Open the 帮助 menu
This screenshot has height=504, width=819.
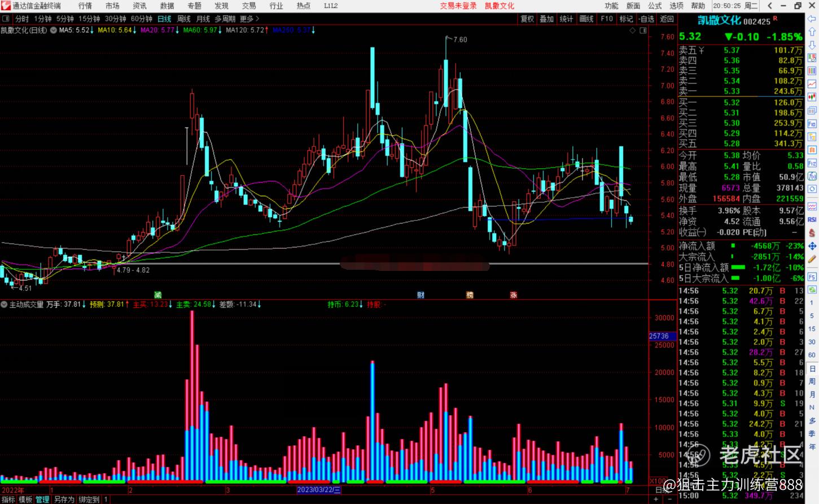(698, 6)
